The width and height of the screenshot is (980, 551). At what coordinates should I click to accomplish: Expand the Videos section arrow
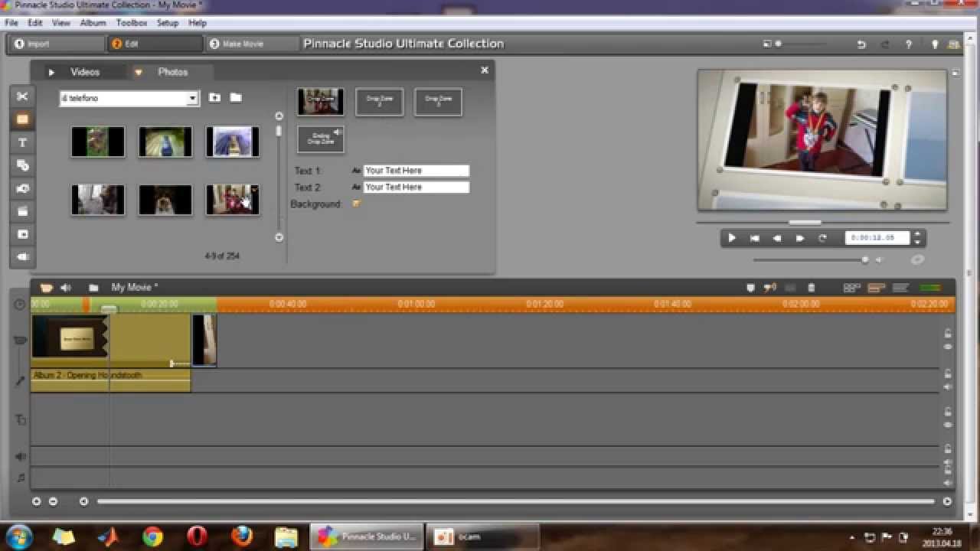[51, 73]
